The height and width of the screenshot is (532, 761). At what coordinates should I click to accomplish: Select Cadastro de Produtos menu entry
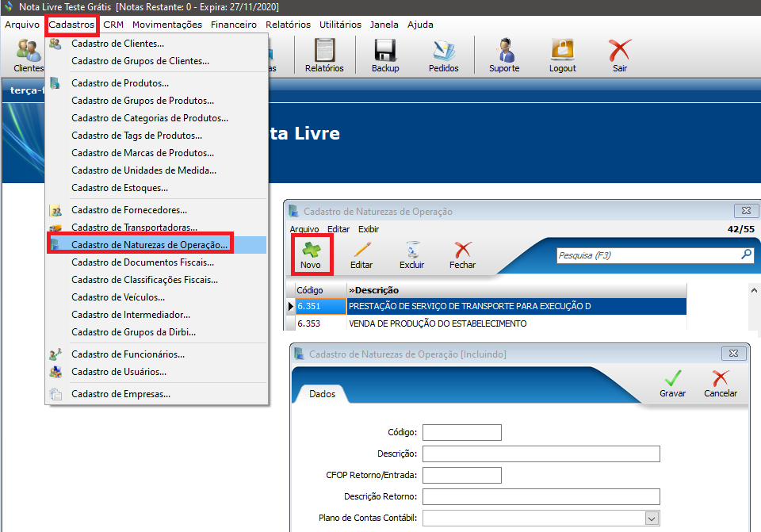[x=120, y=83]
